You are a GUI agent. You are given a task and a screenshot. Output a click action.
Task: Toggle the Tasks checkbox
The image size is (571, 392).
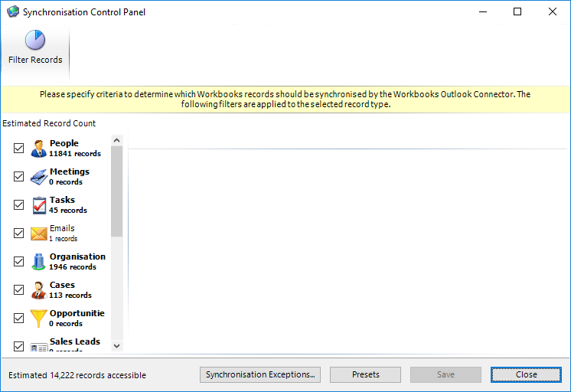(19, 205)
